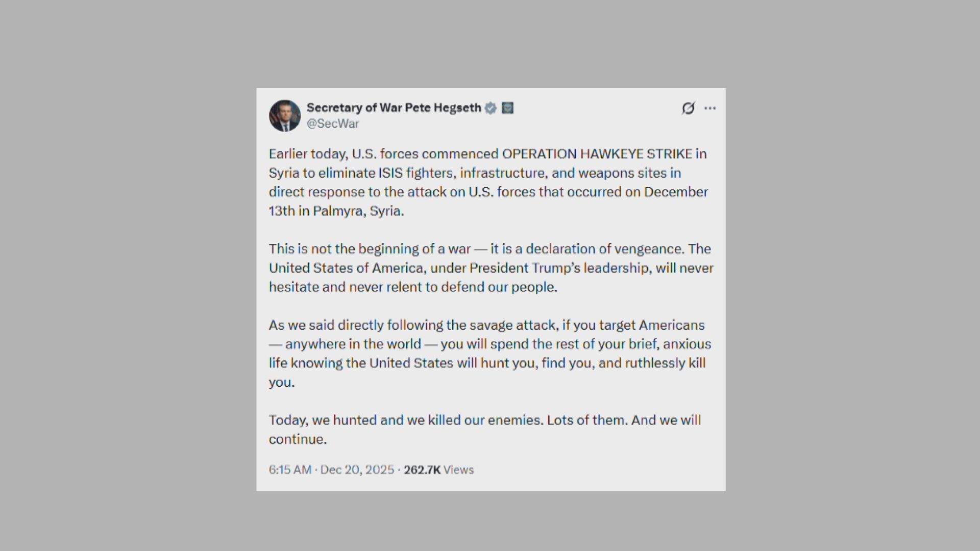Click the @SecWar handle
This screenshot has height=551, width=980.
(x=333, y=124)
